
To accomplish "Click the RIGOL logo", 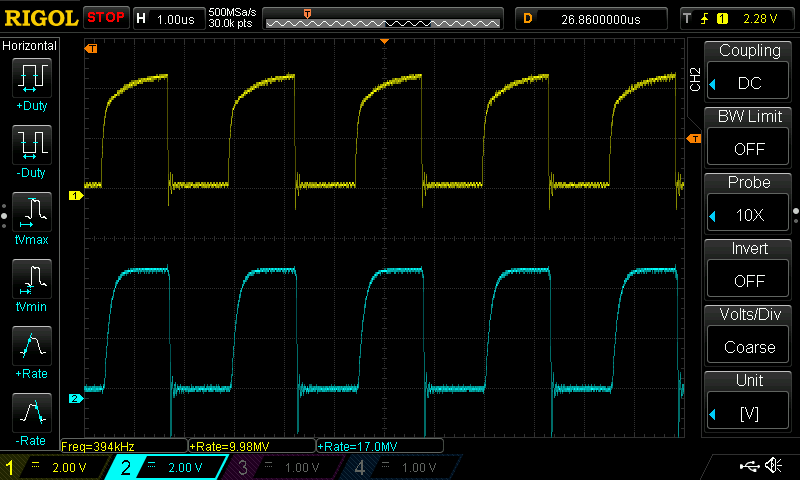I will coord(41,18).
